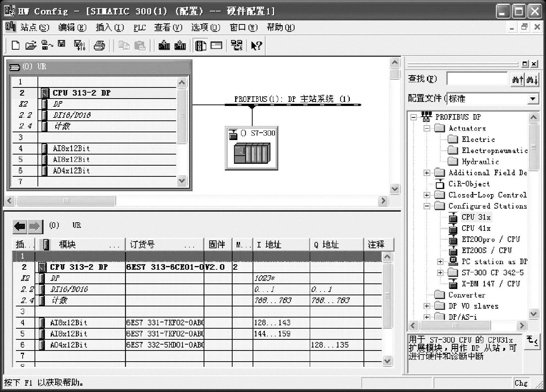Click the Print toolbar icon

[99, 45]
